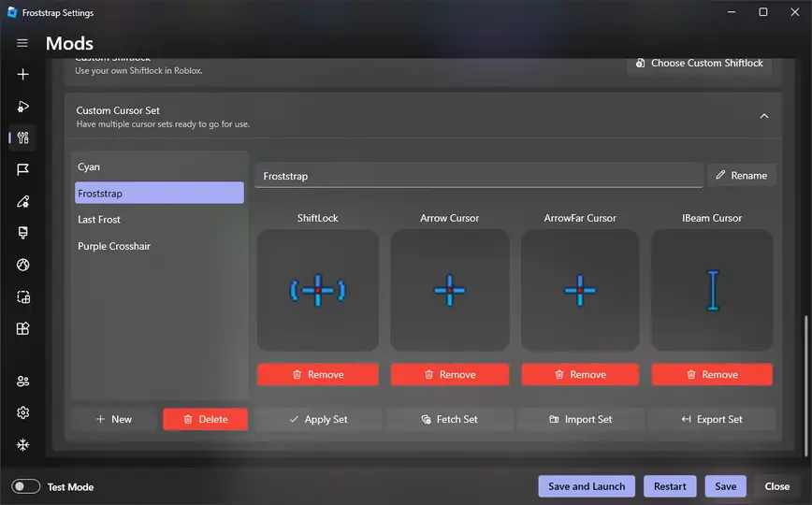Open the gear settings sidebar icon
This screenshot has height=505, width=812.
pyautogui.click(x=22, y=412)
